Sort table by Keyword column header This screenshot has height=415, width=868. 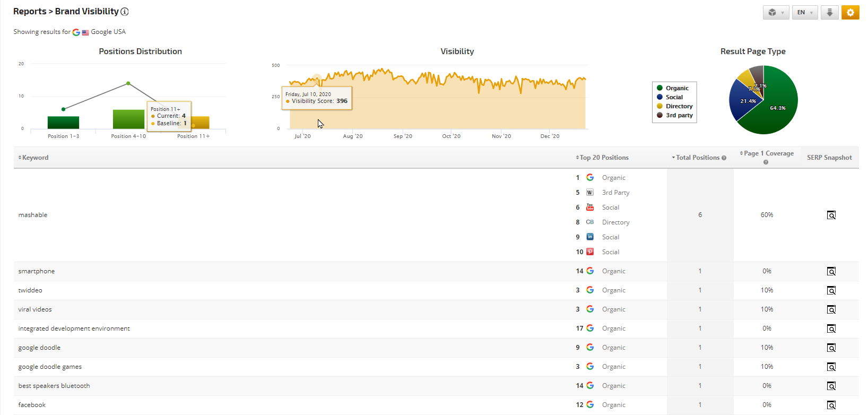coord(34,158)
